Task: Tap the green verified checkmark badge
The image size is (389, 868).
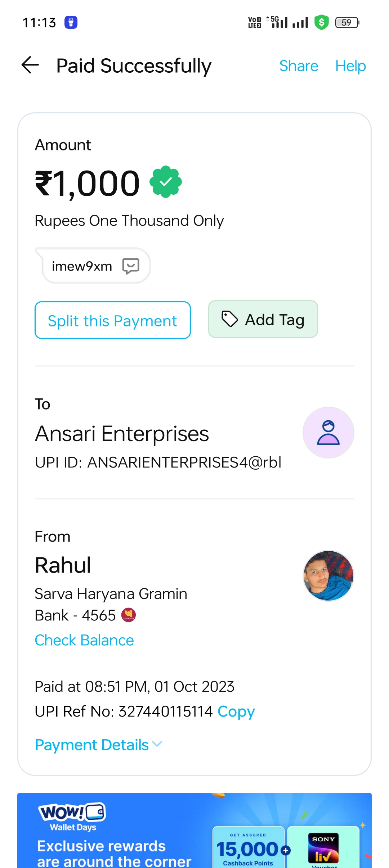Action: [x=166, y=182]
